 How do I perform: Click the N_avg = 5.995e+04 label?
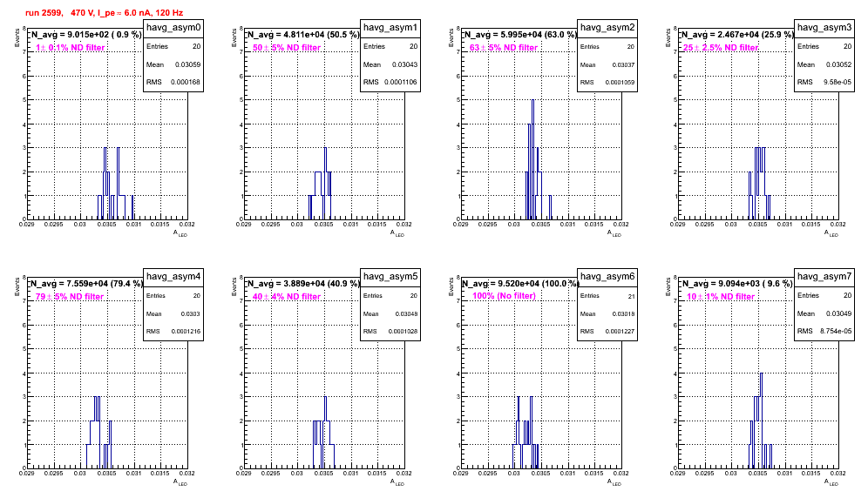pyautogui.click(x=519, y=35)
